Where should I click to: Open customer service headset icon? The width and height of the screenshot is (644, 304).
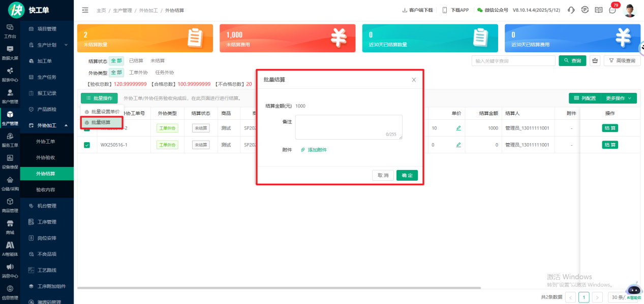[571, 10]
